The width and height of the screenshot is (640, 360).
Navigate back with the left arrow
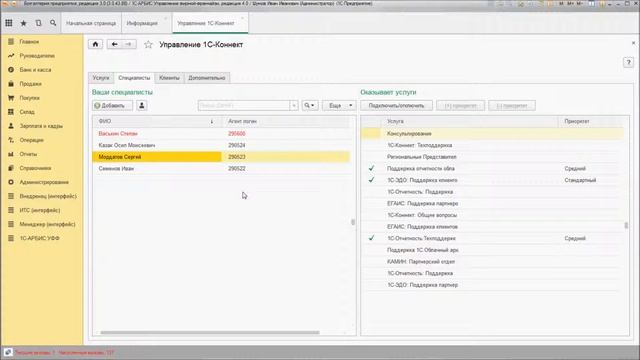click(115, 44)
